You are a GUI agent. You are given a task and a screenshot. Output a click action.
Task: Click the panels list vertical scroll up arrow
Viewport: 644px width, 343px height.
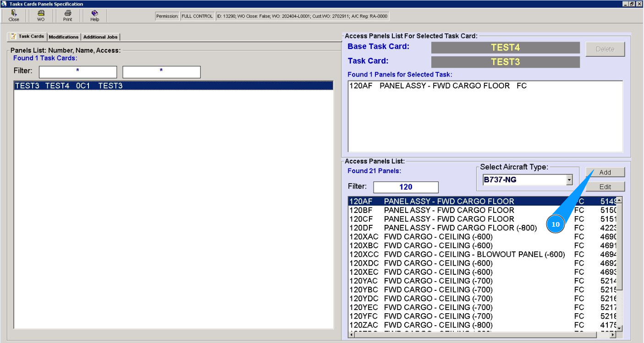click(619, 200)
